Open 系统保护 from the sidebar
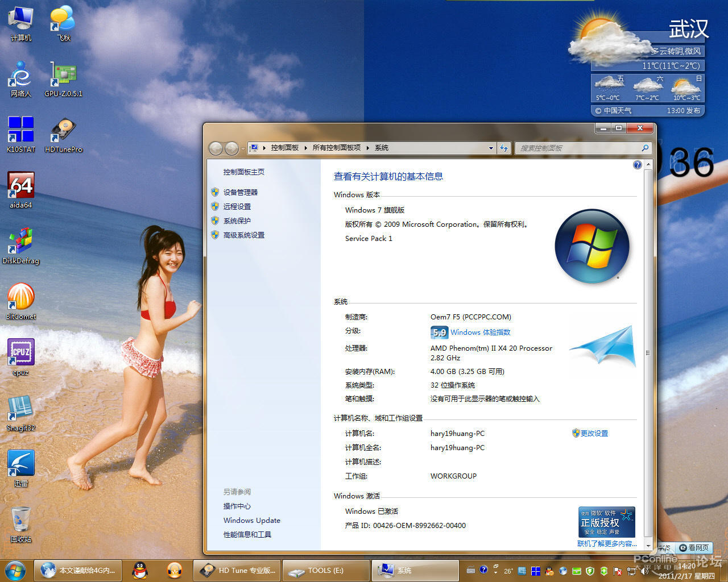This screenshot has width=728, height=582. [237, 221]
